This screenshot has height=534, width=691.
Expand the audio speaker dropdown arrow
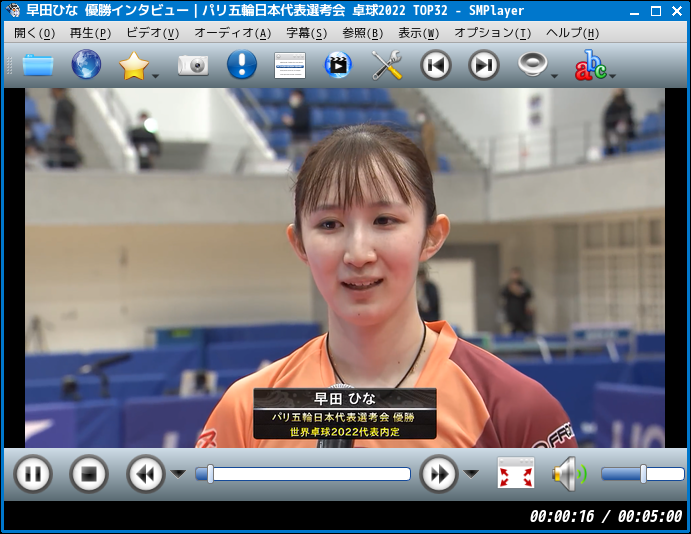pyautogui.click(x=555, y=76)
